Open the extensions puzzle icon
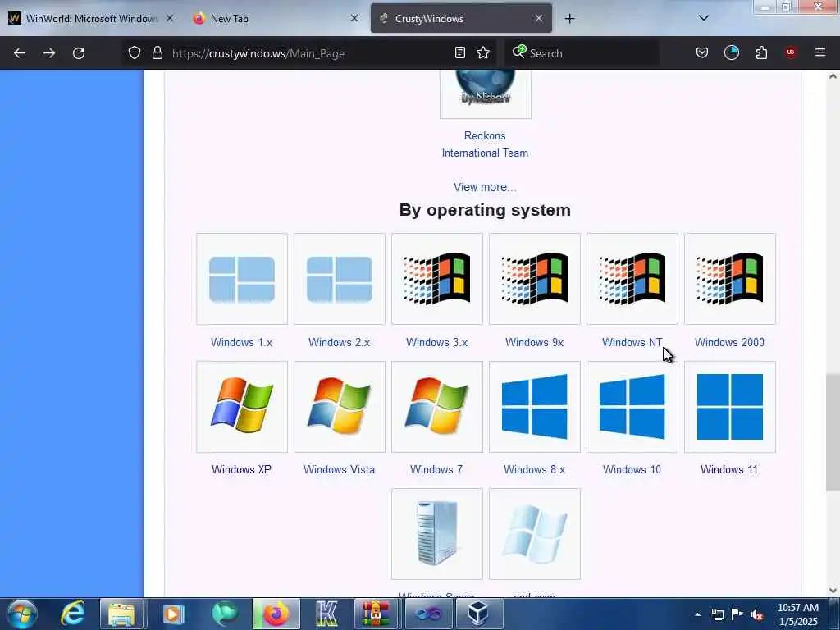The height and width of the screenshot is (630, 840). pyautogui.click(x=761, y=52)
